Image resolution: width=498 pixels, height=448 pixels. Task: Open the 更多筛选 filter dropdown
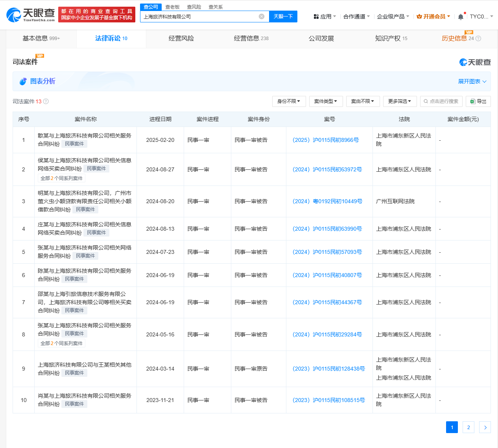[x=400, y=101]
